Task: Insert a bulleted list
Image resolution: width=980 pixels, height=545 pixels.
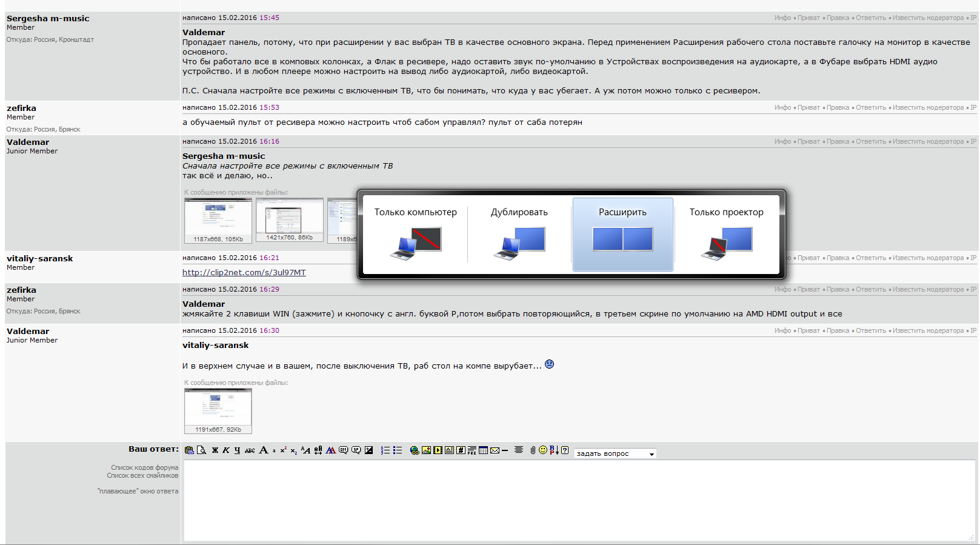Action: click(398, 450)
